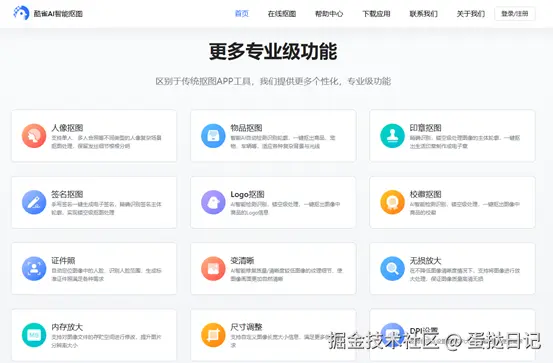Open the 首页 nav item
Viewport: 553px width, 363px height.
click(x=242, y=14)
